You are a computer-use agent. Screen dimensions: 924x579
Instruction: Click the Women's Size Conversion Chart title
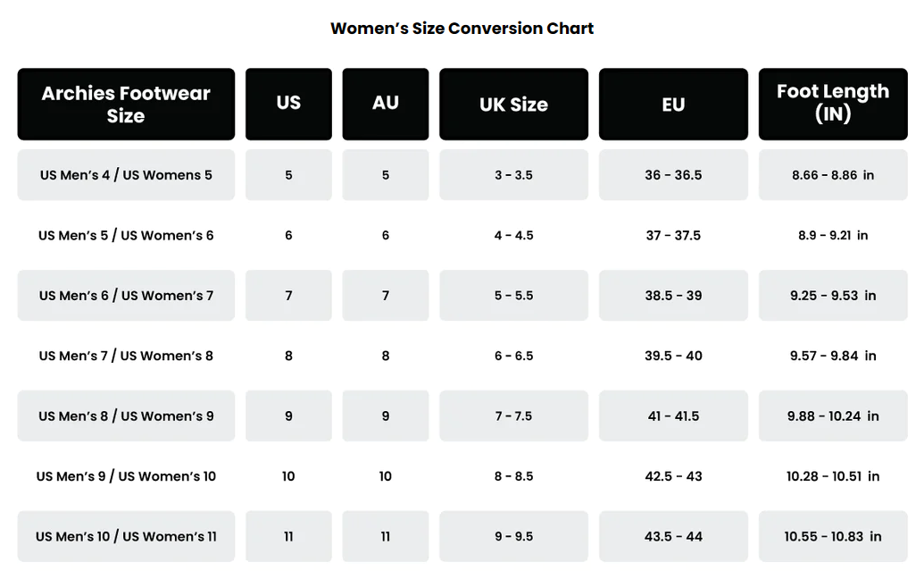click(462, 29)
